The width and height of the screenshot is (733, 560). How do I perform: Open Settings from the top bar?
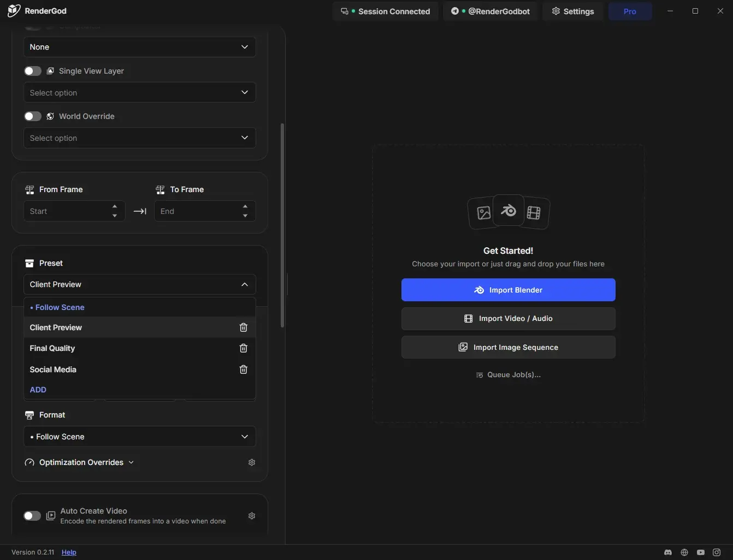pyautogui.click(x=573, y=11)
